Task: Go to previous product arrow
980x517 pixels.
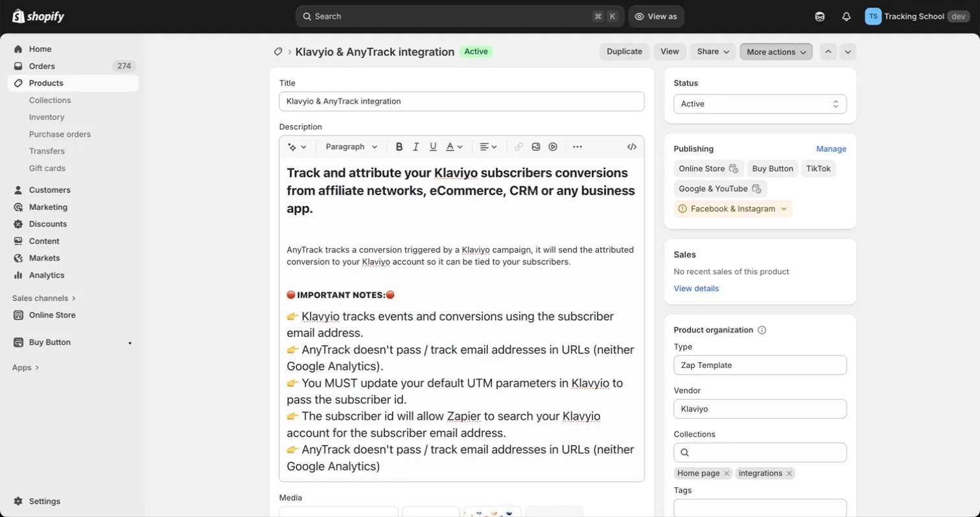Action: point(828,52)
